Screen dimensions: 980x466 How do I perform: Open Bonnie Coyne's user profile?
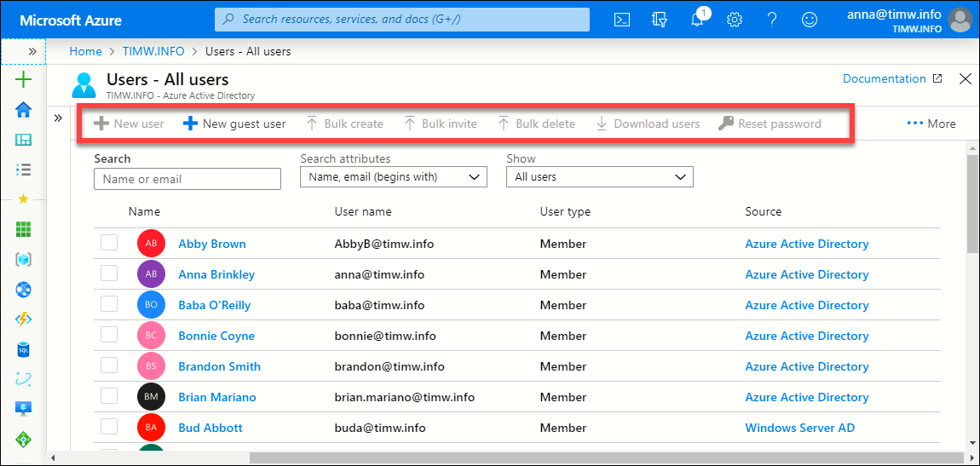pos(216,336)
